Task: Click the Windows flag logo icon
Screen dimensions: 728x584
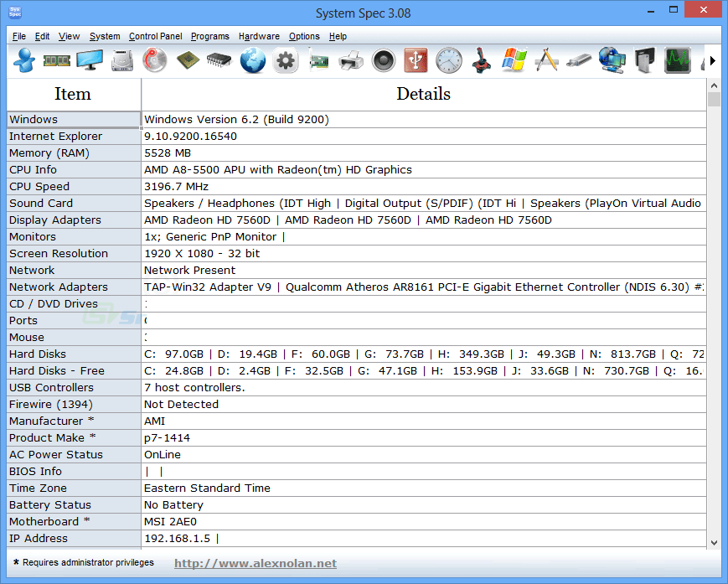Action: (514, 60)
